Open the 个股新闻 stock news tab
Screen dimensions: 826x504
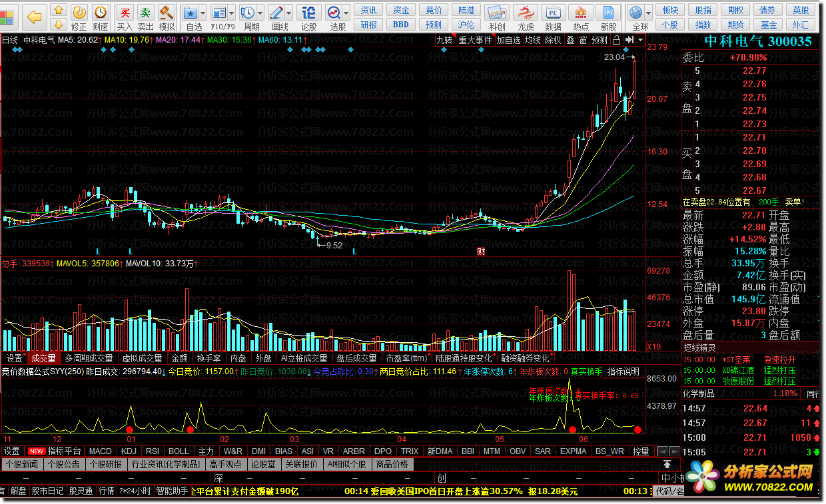point(24,464)
